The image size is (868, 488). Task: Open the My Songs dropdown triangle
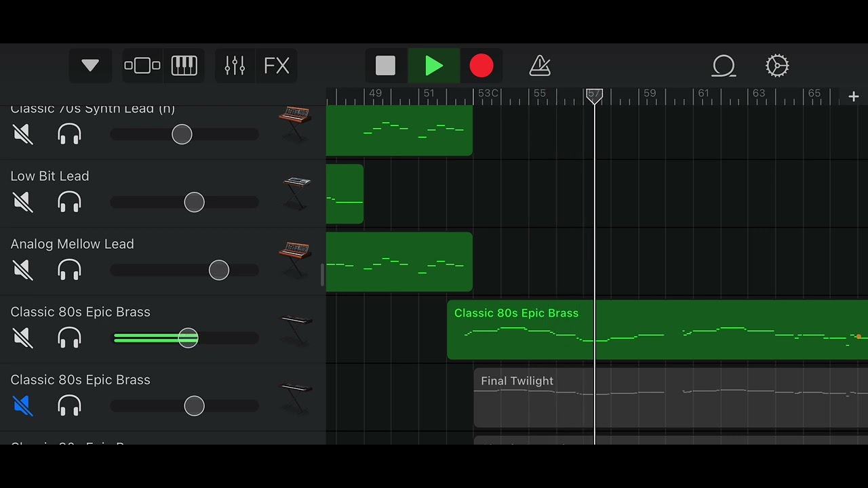coord(90,66)
